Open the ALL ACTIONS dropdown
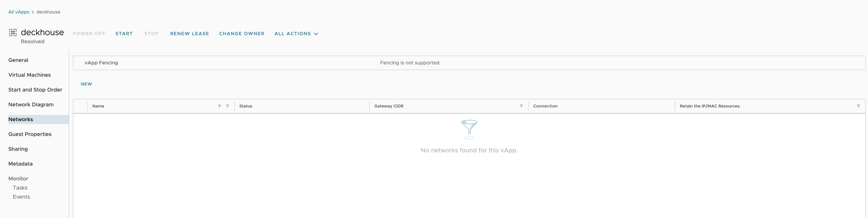Image resolution: width=868 pixels, height=218 pixels. coord(296,34)
